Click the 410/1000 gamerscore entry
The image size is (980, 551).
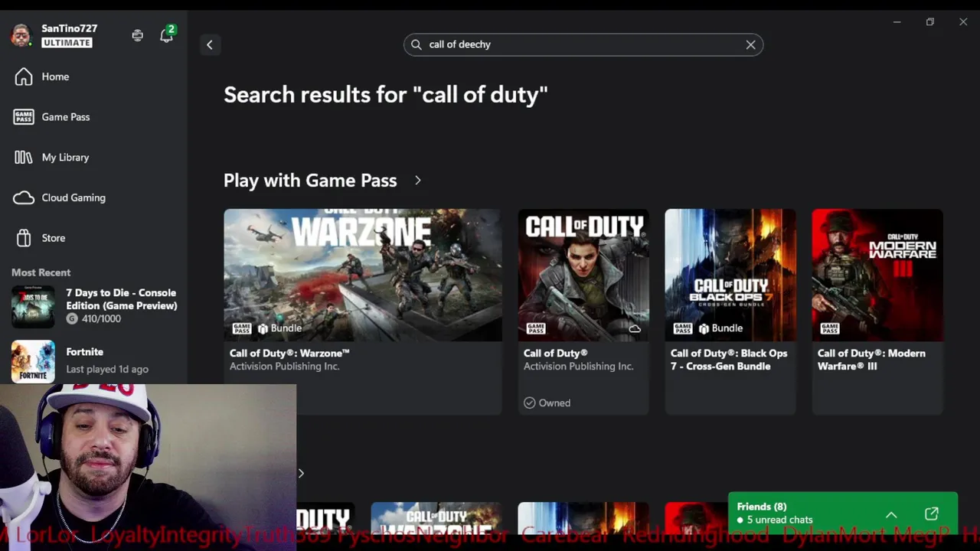coord(93,318)
